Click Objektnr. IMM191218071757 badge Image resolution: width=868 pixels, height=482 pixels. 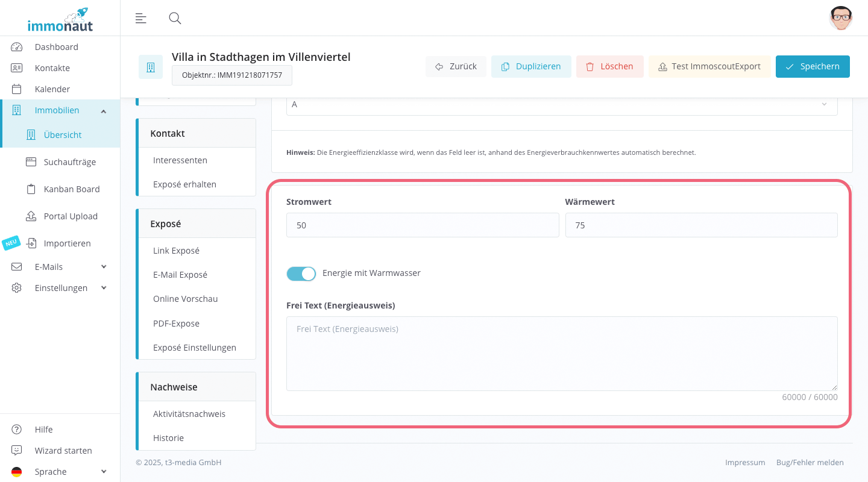click(232, 75)
